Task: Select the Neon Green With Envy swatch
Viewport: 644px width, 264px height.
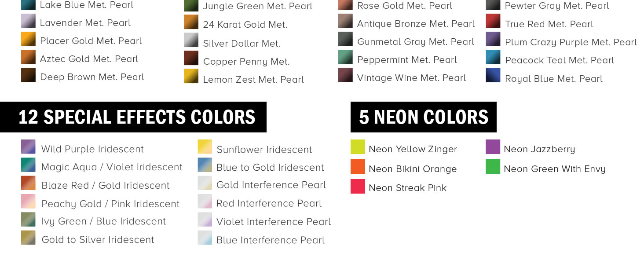Action: coord(493,167)
